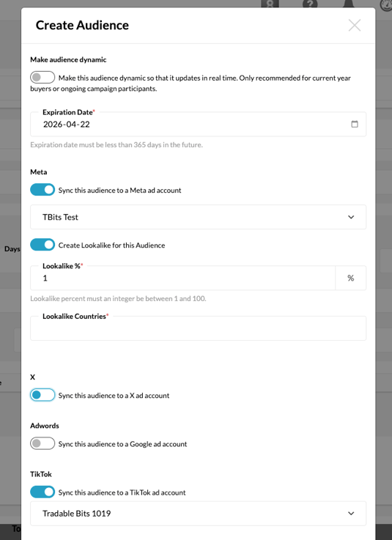Click into the Lookalike Countries field

point(198,328)
